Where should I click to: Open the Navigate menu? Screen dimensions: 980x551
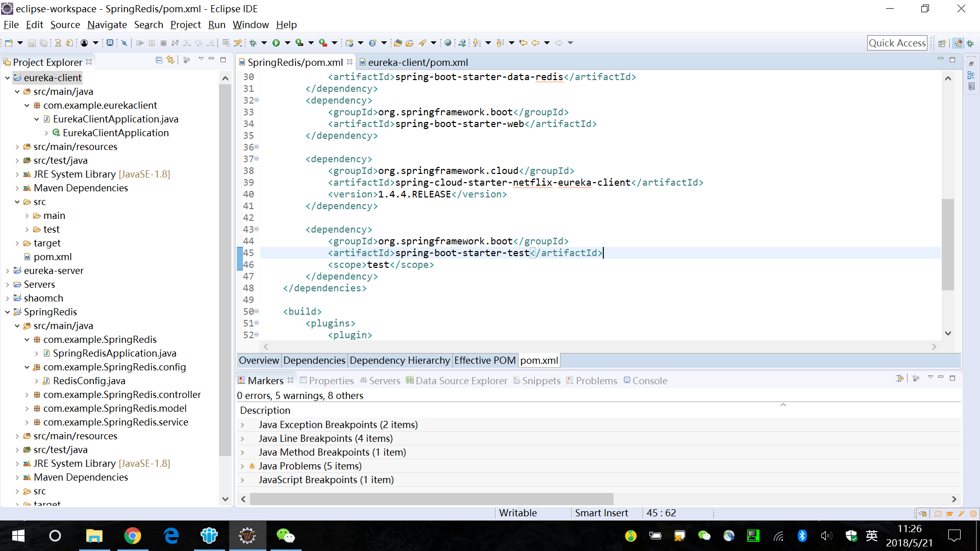[x=107, y=24]
